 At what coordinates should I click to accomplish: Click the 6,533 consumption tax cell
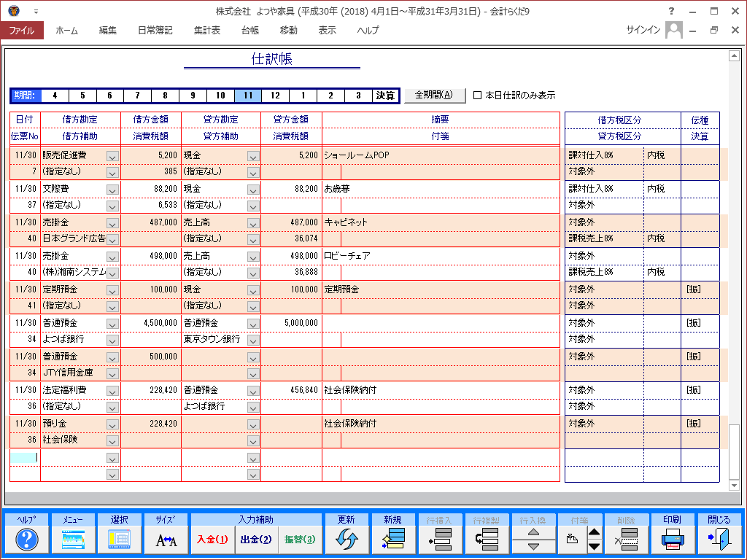(x=151, y=205)
